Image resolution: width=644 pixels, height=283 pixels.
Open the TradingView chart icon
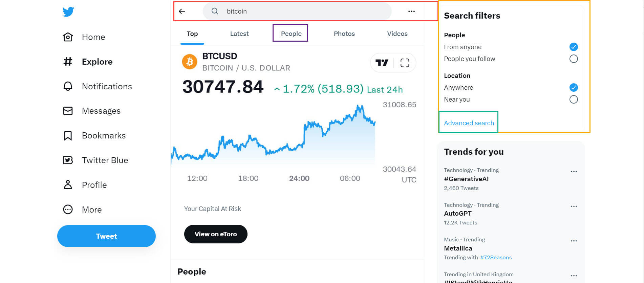(x=382, y=63)
